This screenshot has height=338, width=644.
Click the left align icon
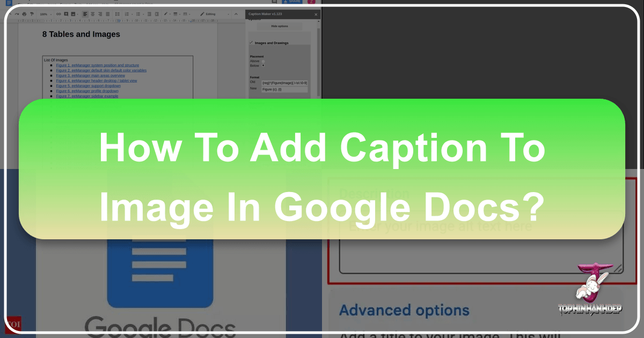tap(85, 13)
